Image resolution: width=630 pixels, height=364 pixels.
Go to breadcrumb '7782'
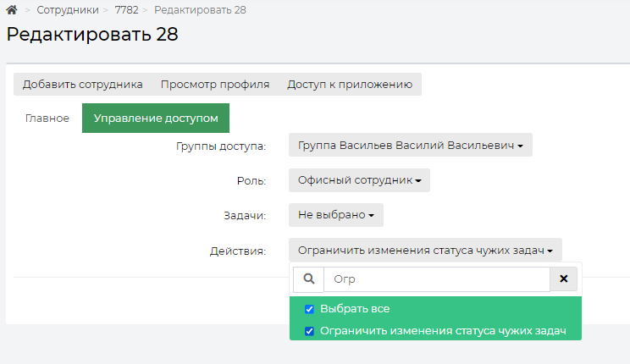(126, 10)
